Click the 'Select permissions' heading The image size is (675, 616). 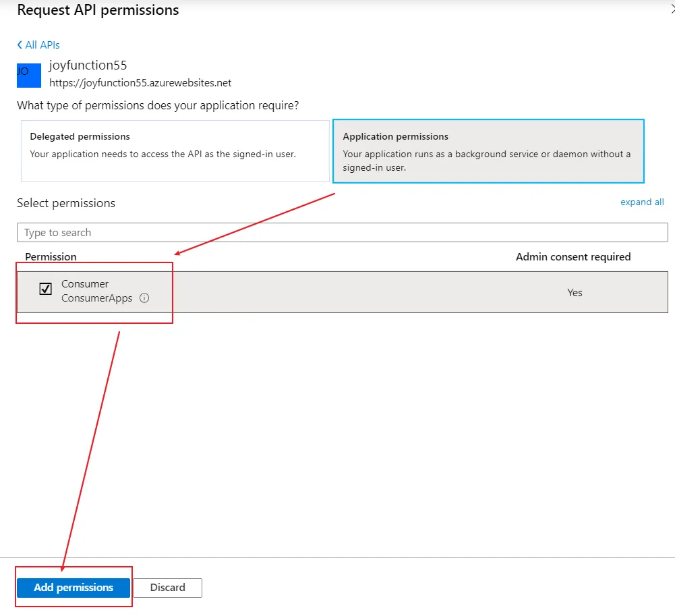point(66,203)
